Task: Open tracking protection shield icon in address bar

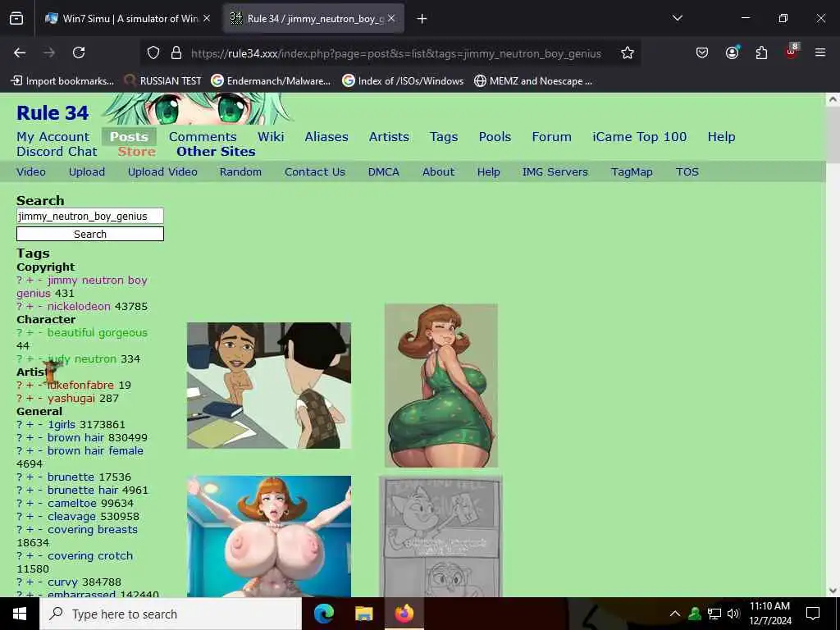Action: (x=153, y=52)
